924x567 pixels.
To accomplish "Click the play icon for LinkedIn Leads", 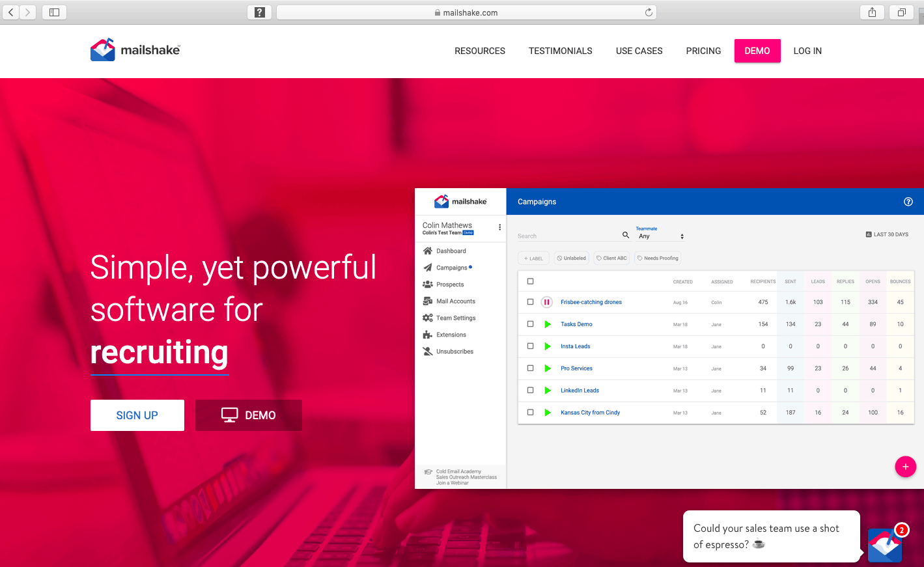I will click(548, 391).
